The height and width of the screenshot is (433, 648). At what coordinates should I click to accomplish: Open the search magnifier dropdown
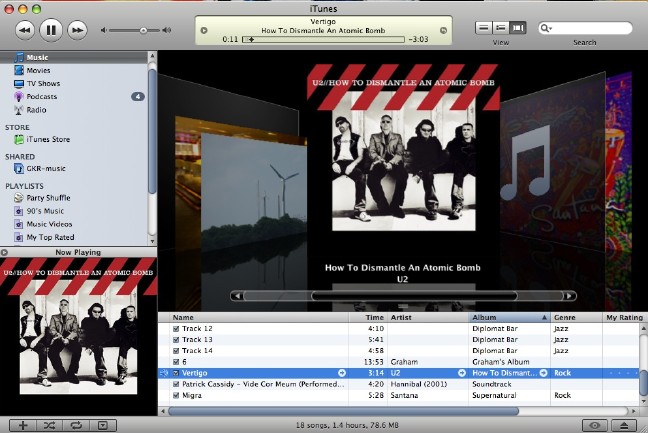tap(546, 28)
